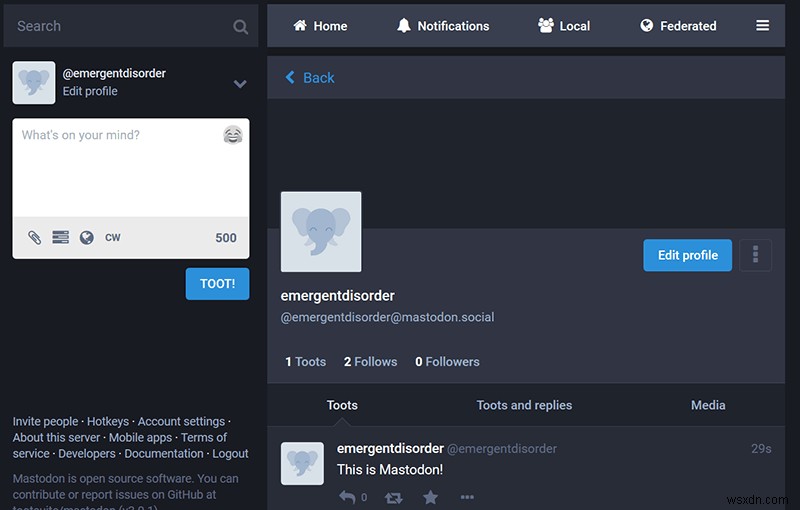800x510 pixels.
Task: Click the blue Edit profile button
Action: tap(687, 255)
